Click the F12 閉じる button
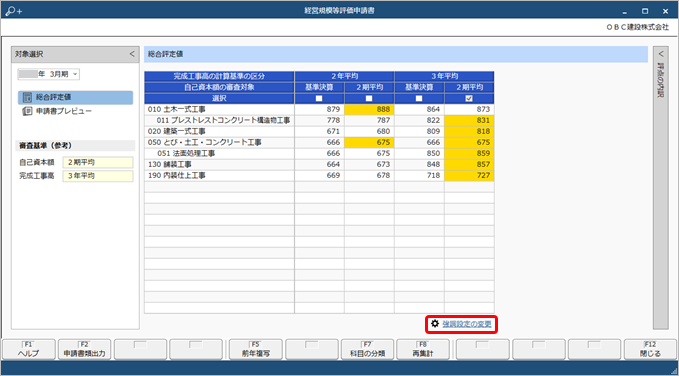This screenshot has width=679, height=376. pyautogui.click(x=650, y=349)
